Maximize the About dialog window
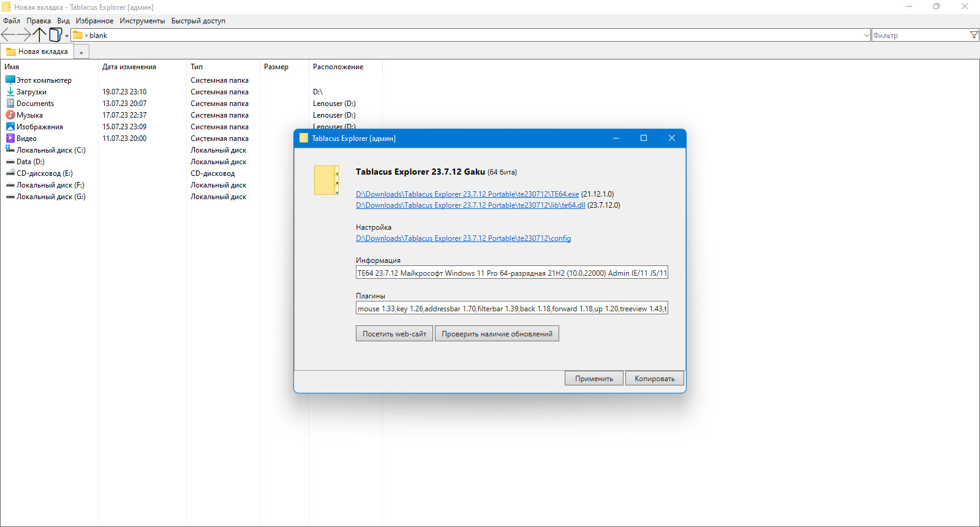The height and width of the screenshot is (527, 980). (644, 138)
